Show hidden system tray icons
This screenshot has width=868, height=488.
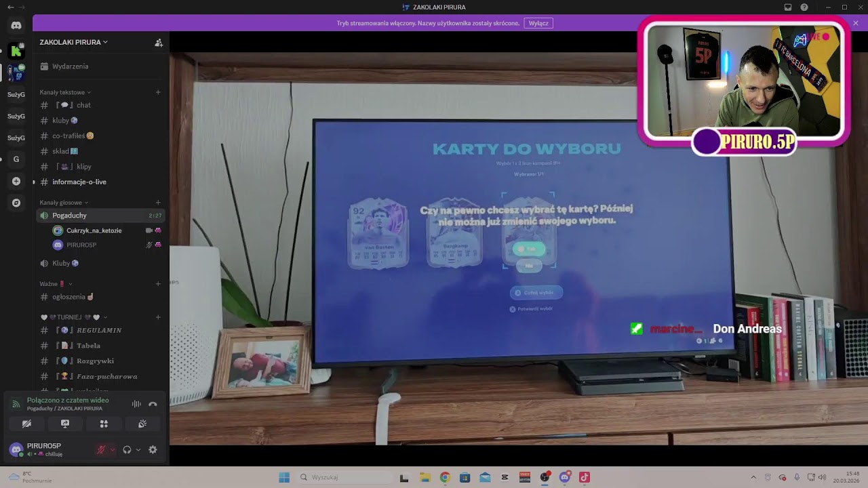coord(753,477)
